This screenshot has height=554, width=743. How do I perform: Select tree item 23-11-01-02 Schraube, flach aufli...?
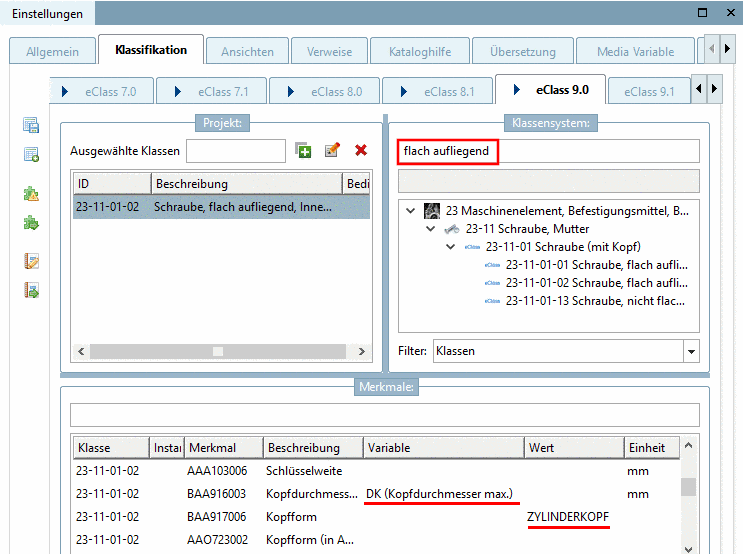coord(596,283)
